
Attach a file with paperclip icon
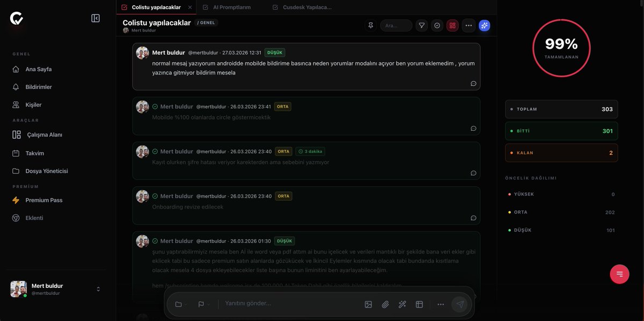(385, 304)
